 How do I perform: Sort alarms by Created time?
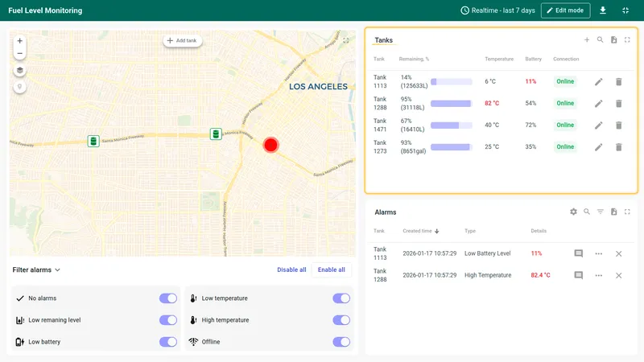click(420, 231)
